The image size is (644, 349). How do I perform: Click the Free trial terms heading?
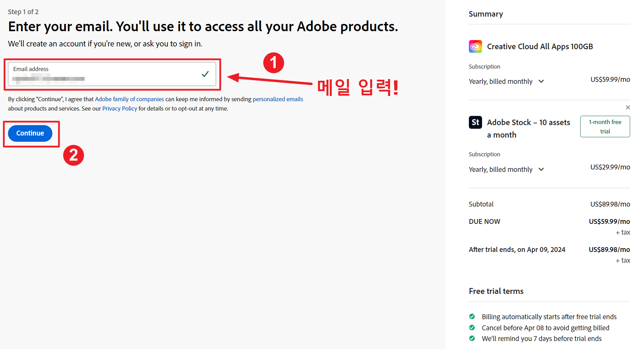coord(496,291)
